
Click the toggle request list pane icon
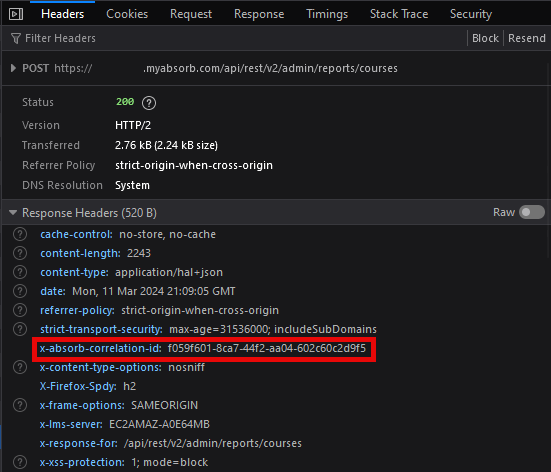click(x=16, y=14)
